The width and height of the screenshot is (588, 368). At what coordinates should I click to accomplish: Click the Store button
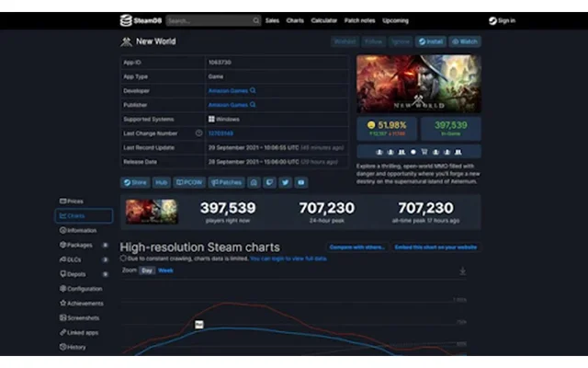(x=135, y=182)
